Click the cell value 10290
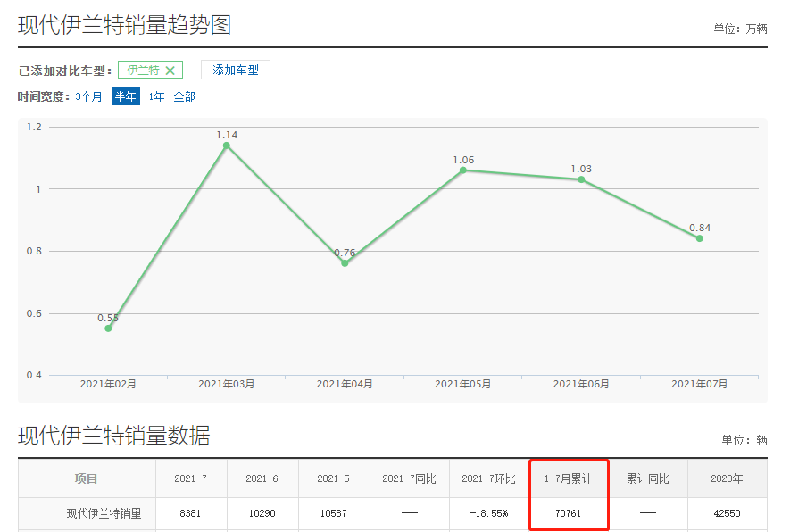 [x=262, y=513]
